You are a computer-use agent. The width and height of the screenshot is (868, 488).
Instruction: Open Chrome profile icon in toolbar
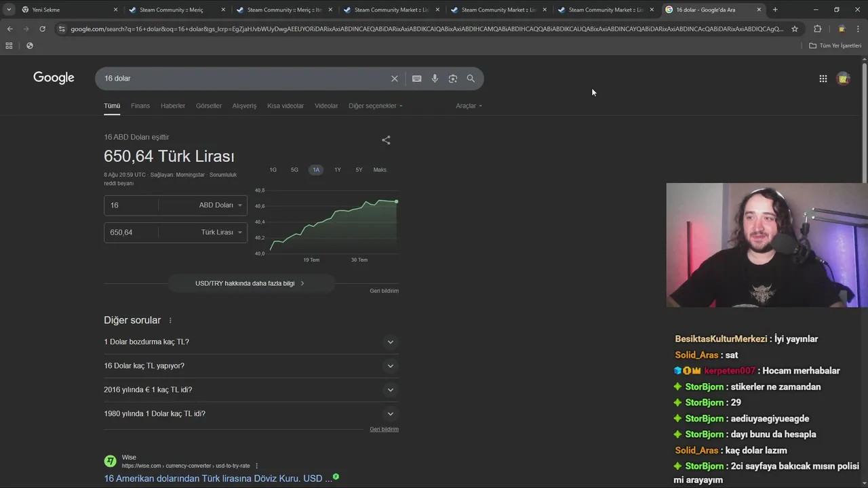click(x=842, y=29)
